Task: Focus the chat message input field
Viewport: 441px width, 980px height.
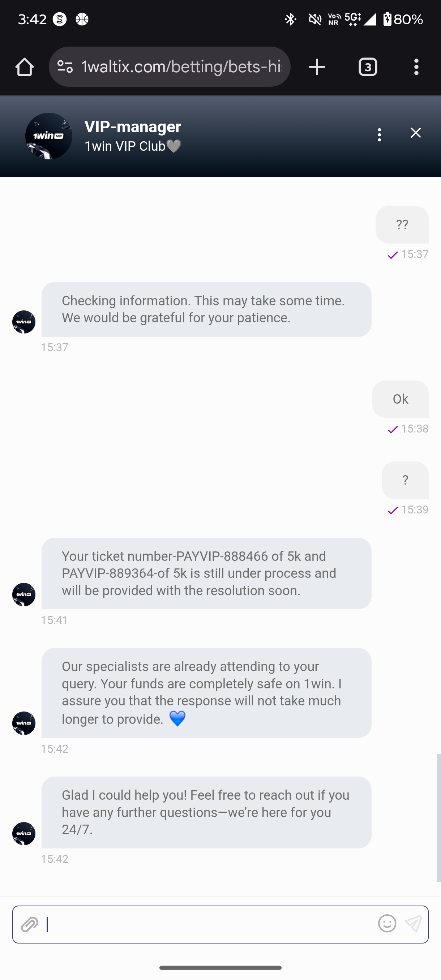Action: tap(209, 924)
